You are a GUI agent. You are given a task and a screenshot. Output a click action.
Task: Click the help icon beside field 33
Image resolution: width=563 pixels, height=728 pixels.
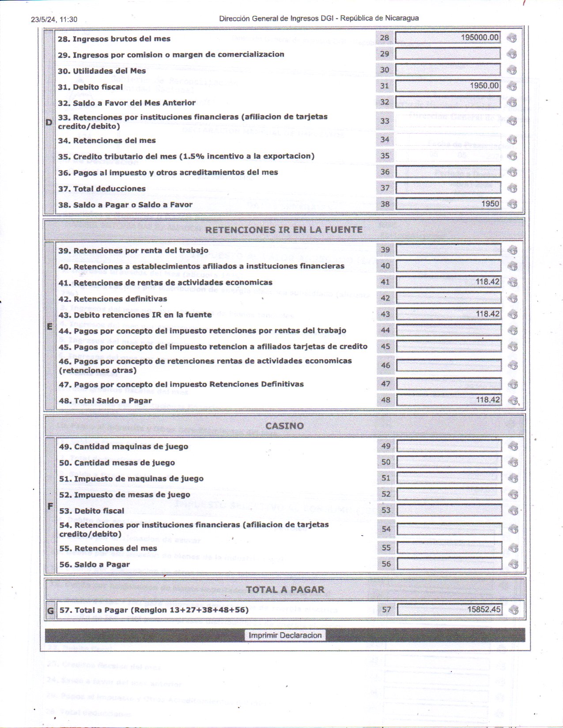coord(512,121)
